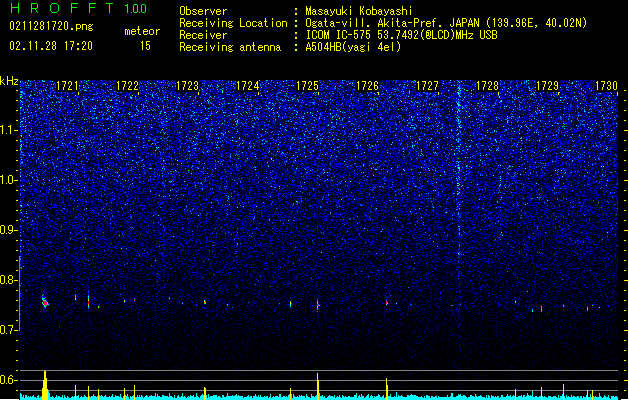Select the Ogata-vill. Akita-Pref. JAPAN location text
629x400 pixels.
point(446,23)
